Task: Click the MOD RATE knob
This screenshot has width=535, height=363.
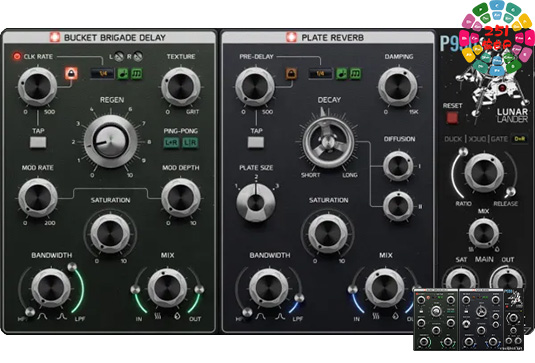Action: click(x=38, y=198)
